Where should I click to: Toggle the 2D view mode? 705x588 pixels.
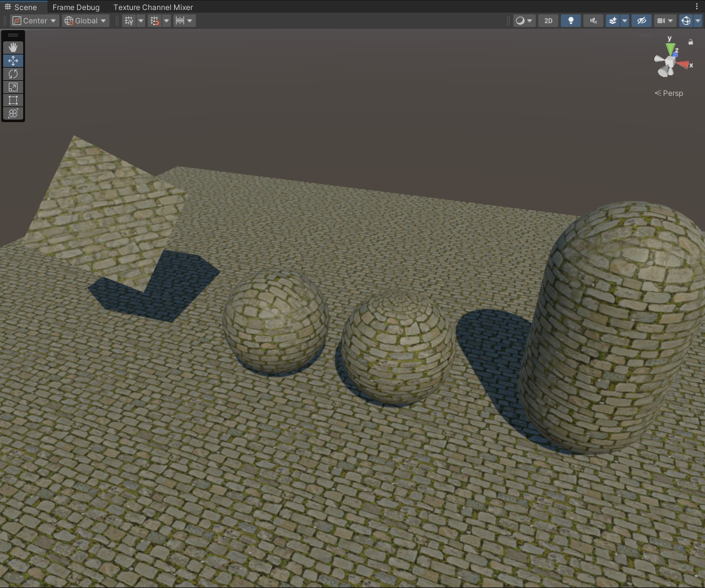(x=548, y=21)
